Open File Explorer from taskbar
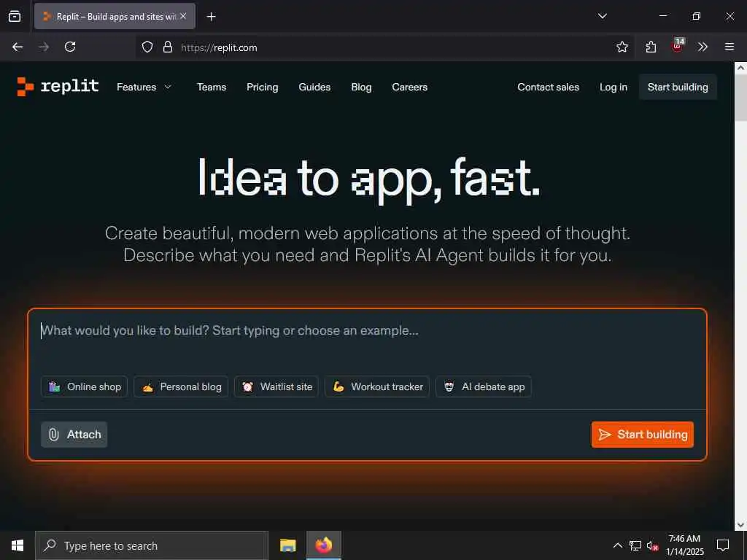The height and width of the screenshot is (560, 747). pyautogui.click(x=287, y=545)
